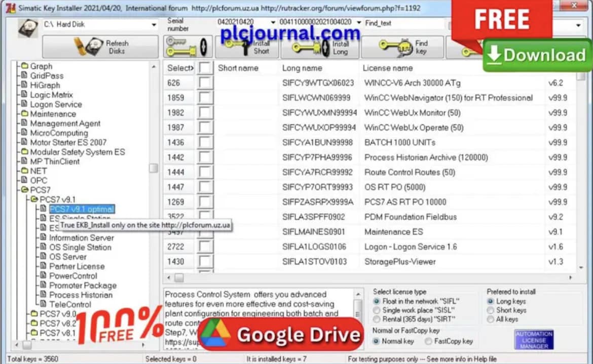Select PCS7 v9.1 optimal item

(82, 209)
